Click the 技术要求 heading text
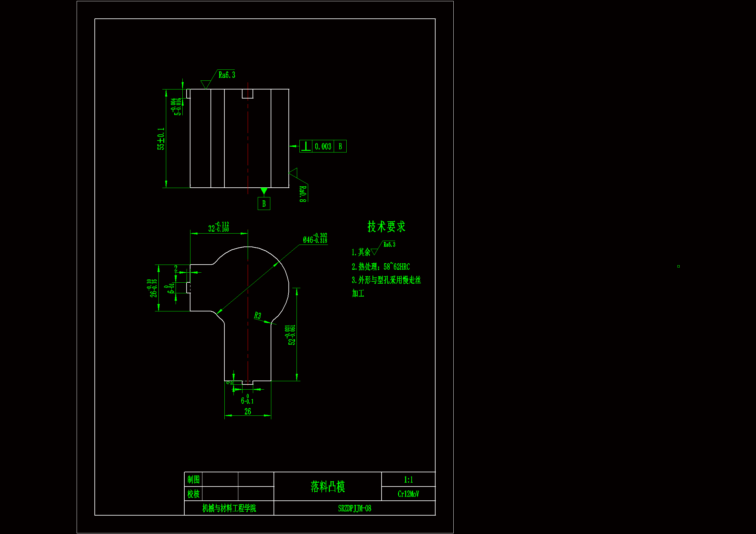This screenshot has width=756, height=534. 386,226
